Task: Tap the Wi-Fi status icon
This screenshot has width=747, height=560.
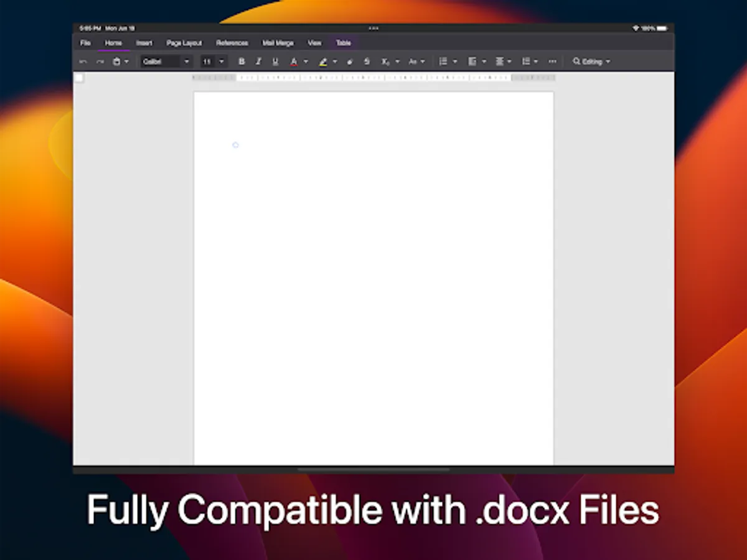Action: (636, 28)
